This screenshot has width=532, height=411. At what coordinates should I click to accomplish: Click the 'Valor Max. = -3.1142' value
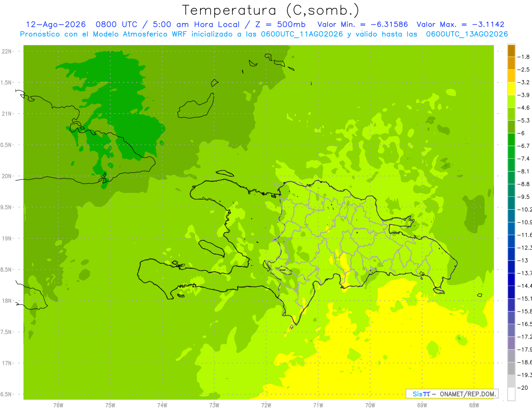click(x=461, y=24)
